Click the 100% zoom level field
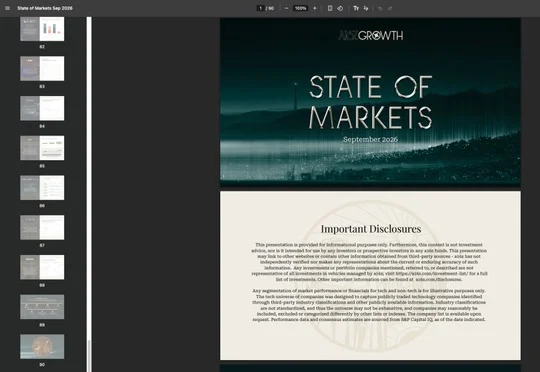Image resolution: width=540 pixels, height=372 pixels. [300, 8]
